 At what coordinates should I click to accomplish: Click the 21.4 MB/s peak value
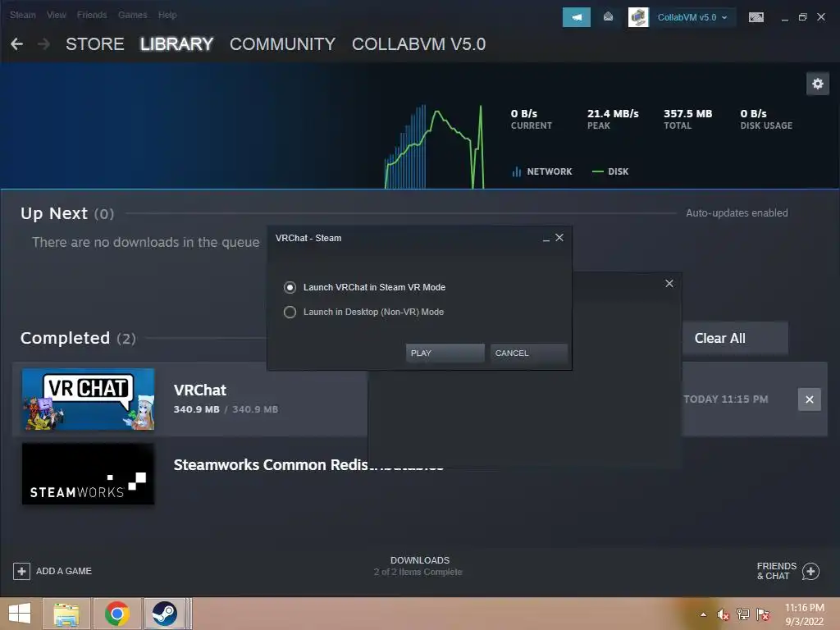coord(613,113)
